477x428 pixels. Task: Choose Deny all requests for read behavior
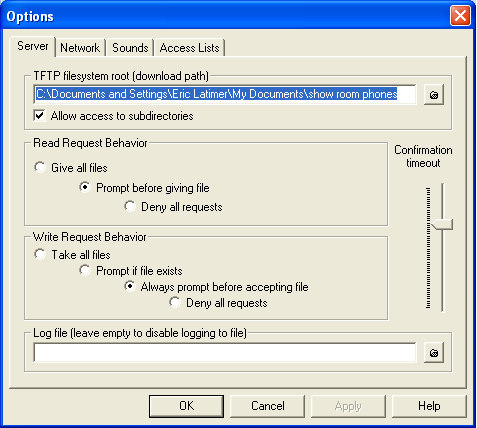coord(130,206)
